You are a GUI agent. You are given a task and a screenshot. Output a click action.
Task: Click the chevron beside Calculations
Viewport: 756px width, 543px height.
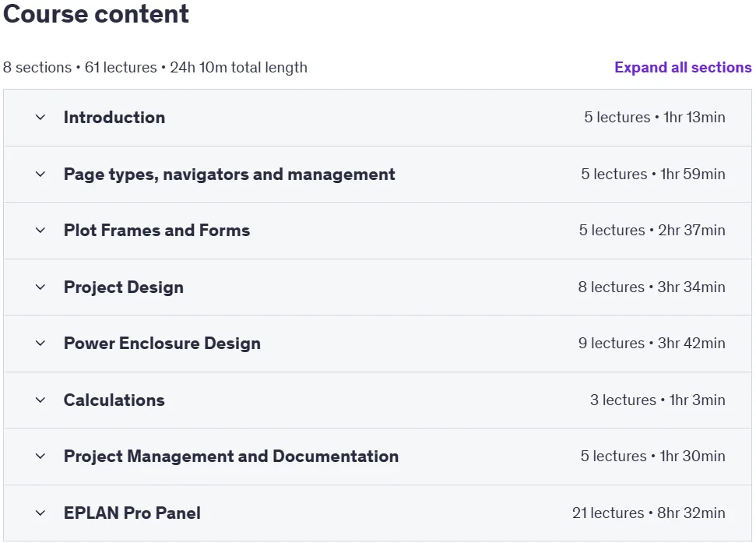[40, 400]
